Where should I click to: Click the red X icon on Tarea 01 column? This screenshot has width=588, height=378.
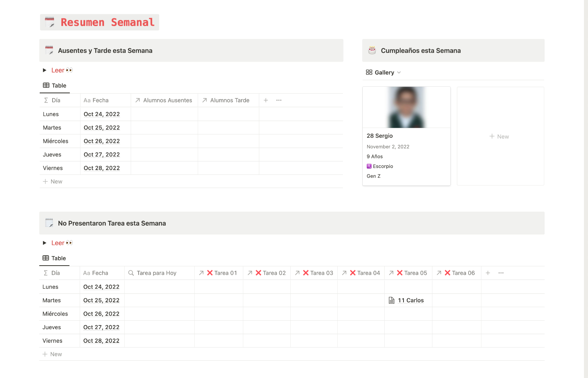pos(210,273)
